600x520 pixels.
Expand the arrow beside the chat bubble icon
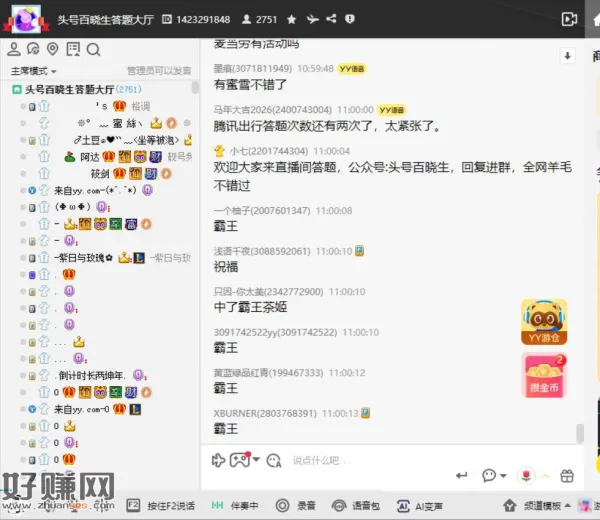pos(503,476)
